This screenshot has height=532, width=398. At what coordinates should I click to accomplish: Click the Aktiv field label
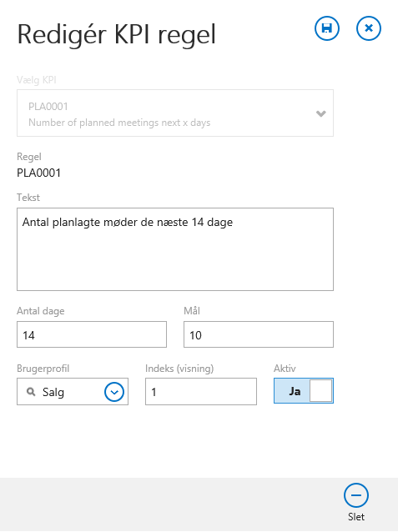pos(285,369)
